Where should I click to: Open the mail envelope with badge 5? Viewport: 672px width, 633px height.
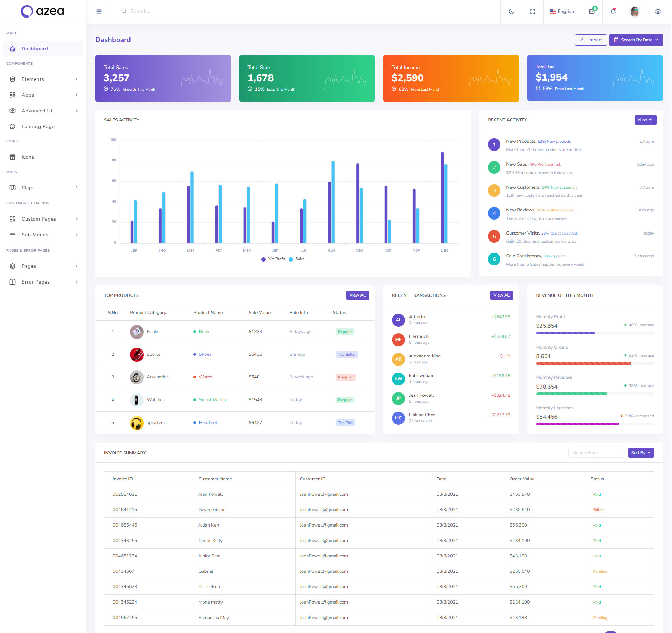tap(591, 12)
